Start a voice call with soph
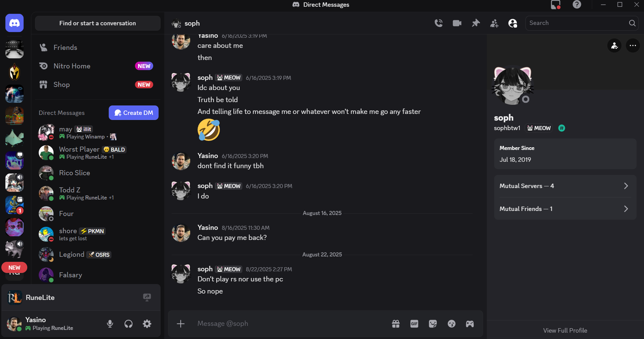The image size is (644, 339). (x=438, y=23)
